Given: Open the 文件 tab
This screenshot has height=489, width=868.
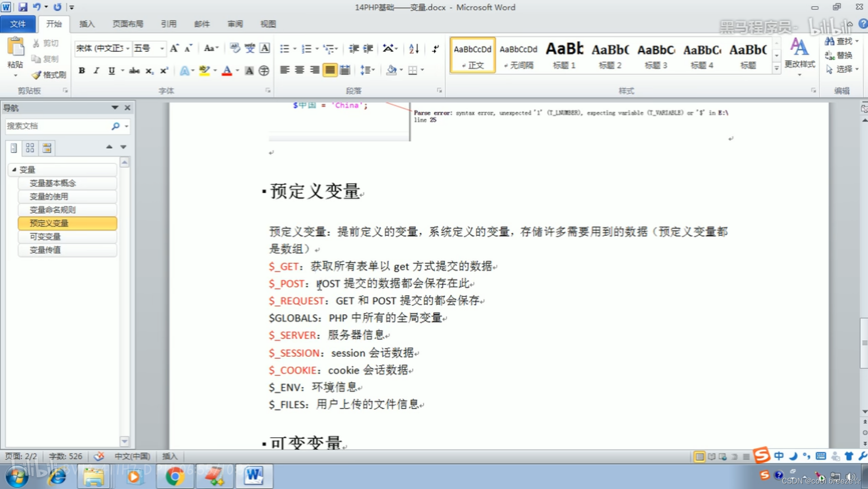Looking at the screenshot, I should click(x=18, y=24).
